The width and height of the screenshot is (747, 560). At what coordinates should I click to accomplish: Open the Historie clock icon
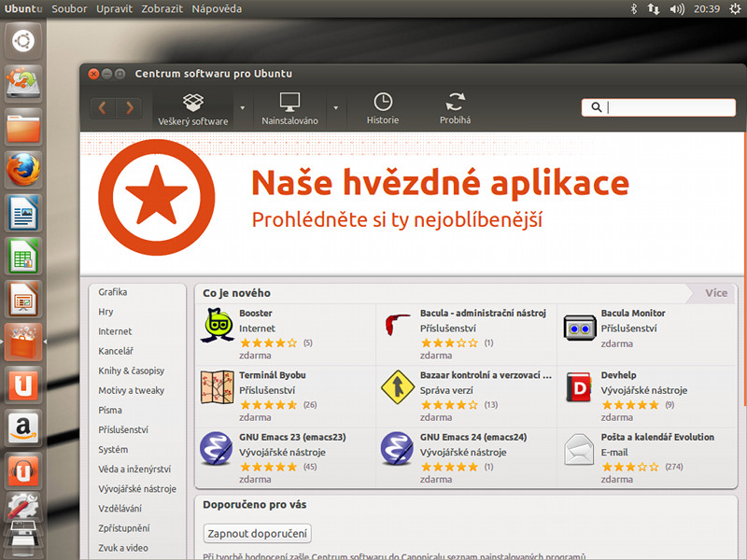(x=383, y=102)
